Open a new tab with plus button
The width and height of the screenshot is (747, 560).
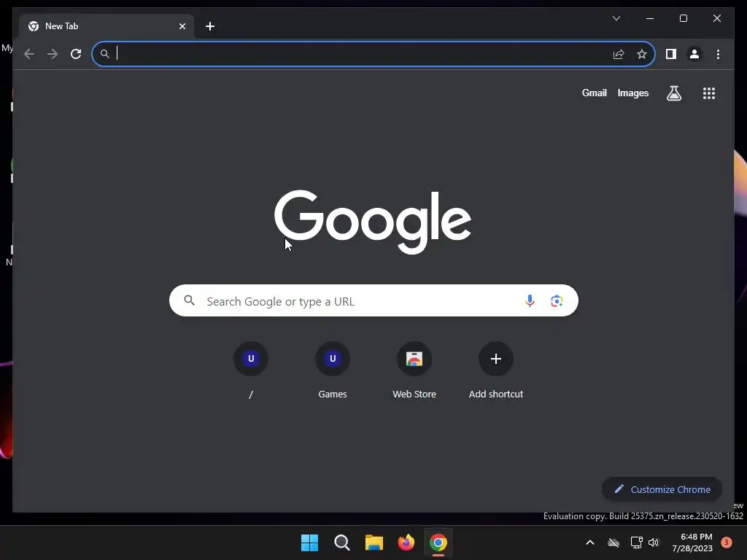pos(210,26)
